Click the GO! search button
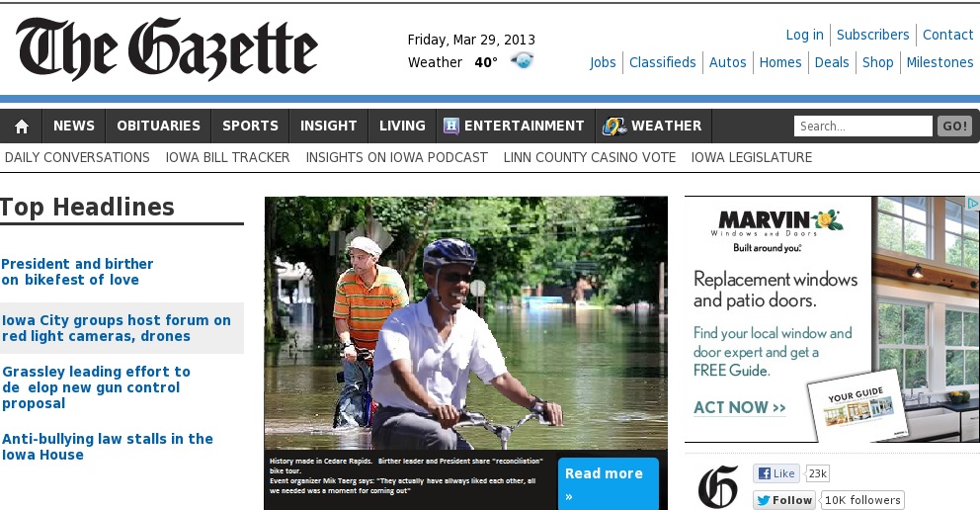The height and width of the screenshot is (510, 980). point(954,127)
